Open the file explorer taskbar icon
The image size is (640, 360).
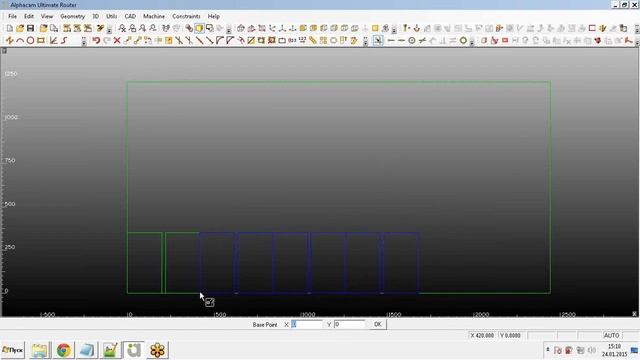click(39, 350)
